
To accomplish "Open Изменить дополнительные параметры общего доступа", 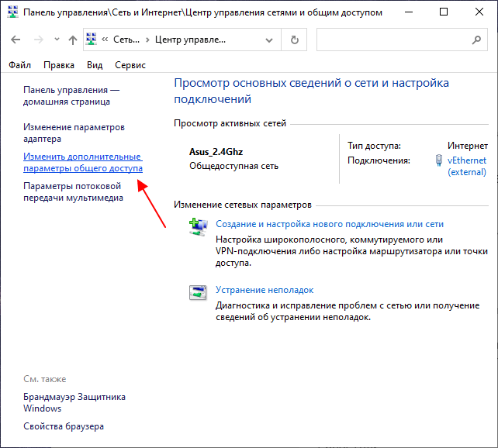I will click(82, 162).
